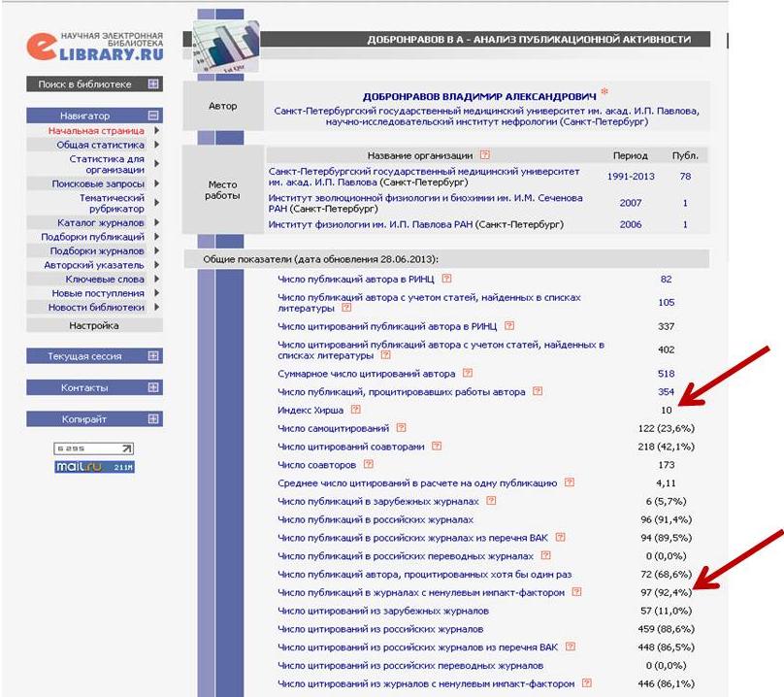
Task: Click the red asterisk by author name
Action: pos(604,91)
